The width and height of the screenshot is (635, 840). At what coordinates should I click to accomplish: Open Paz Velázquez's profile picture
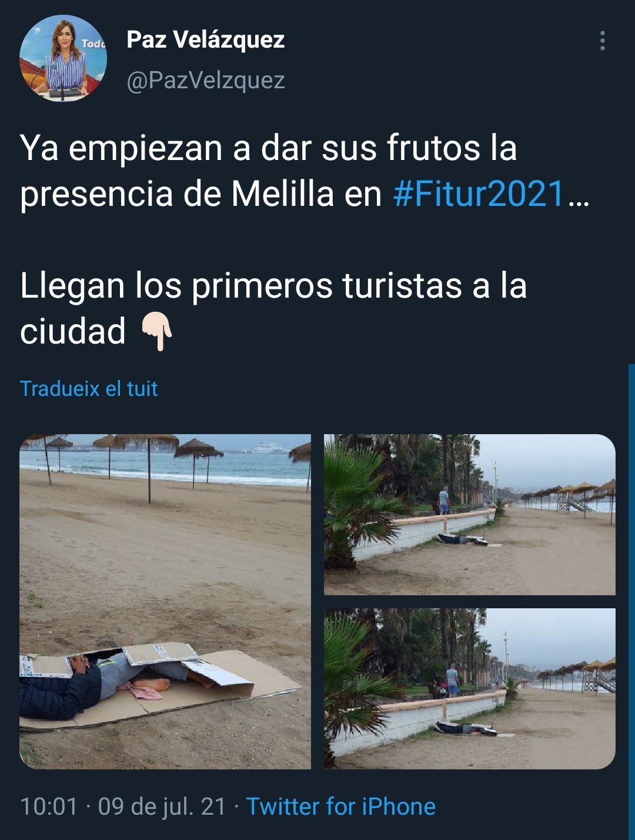point(63,58)
